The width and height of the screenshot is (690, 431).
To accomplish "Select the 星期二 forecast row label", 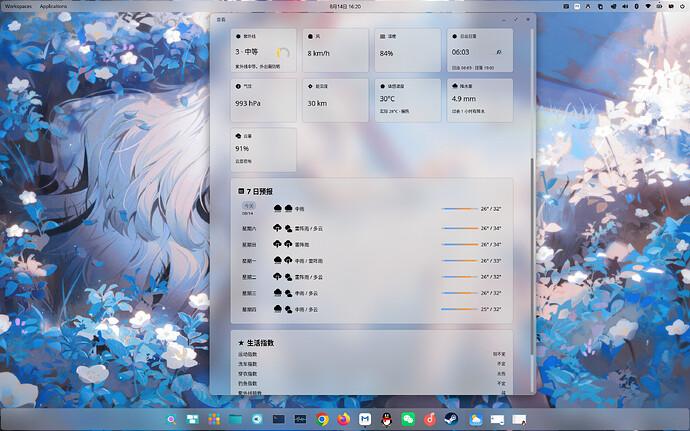I will (x=249, y=277).
